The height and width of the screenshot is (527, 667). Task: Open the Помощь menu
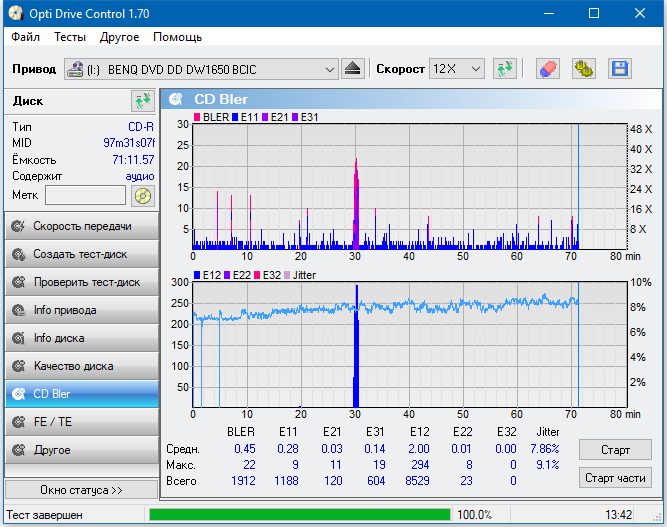pyautogui.click(x=177, y=37)
